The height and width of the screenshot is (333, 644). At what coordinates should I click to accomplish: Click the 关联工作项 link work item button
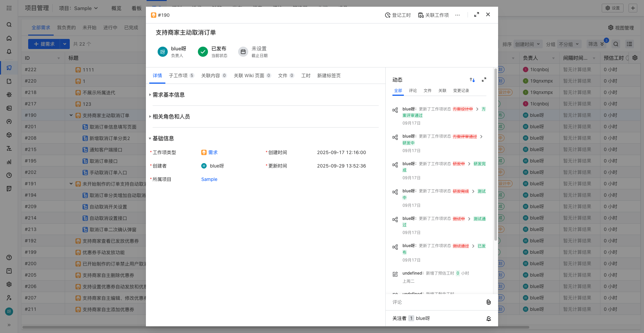coord(433,15)
